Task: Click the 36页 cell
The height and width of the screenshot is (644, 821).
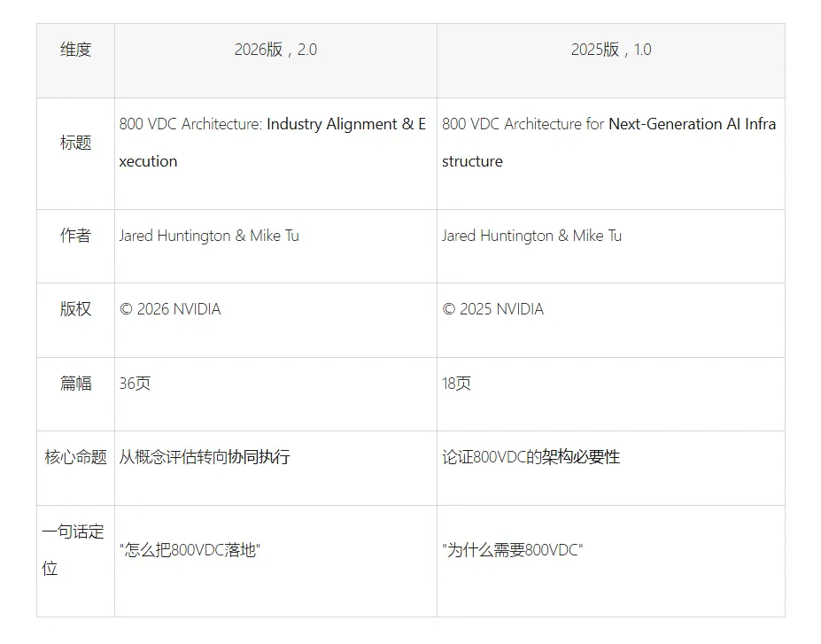Action: tap(135, 384)
